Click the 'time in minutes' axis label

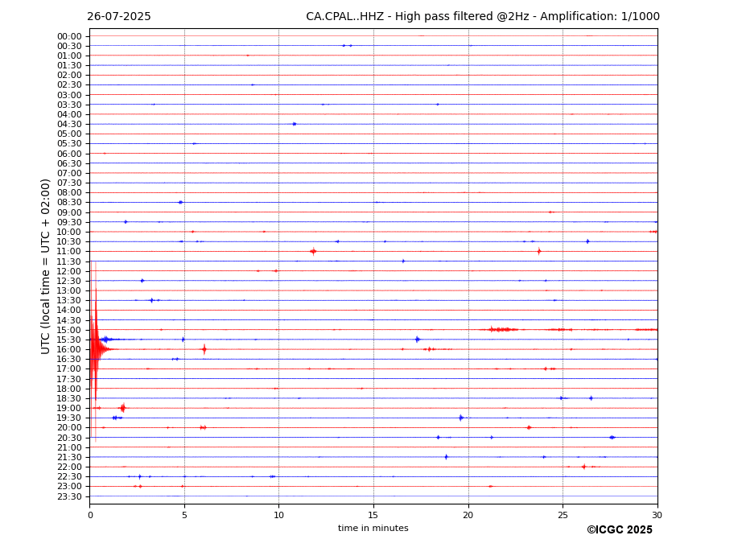[x=373, y=528]
